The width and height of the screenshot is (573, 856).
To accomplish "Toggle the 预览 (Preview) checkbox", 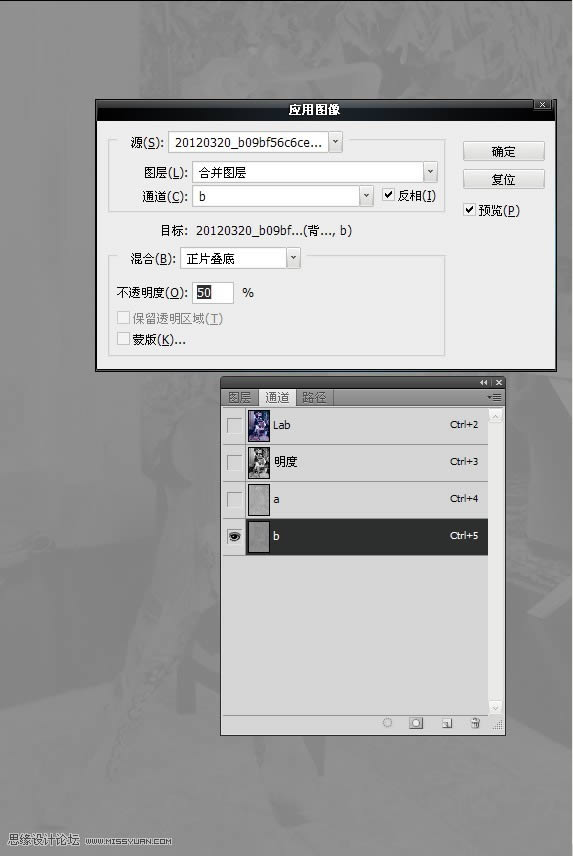I will 469,210.
